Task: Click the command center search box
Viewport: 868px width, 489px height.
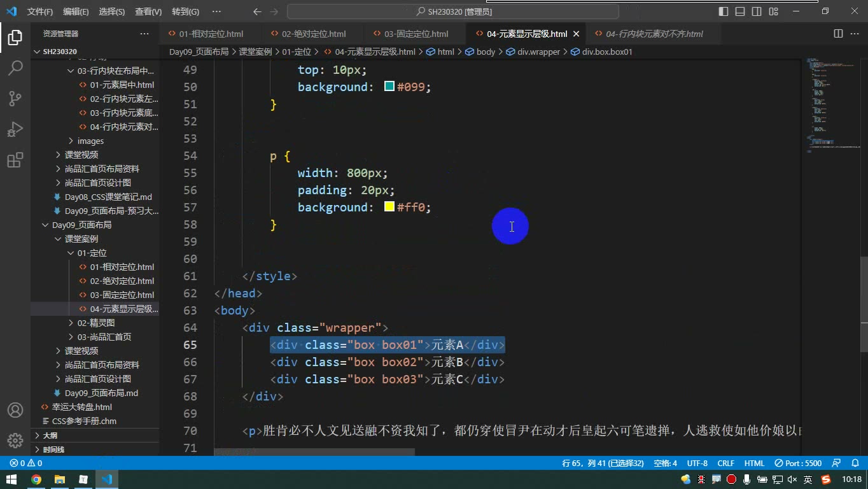Action: pyautogui.click(x=453, y=11)
